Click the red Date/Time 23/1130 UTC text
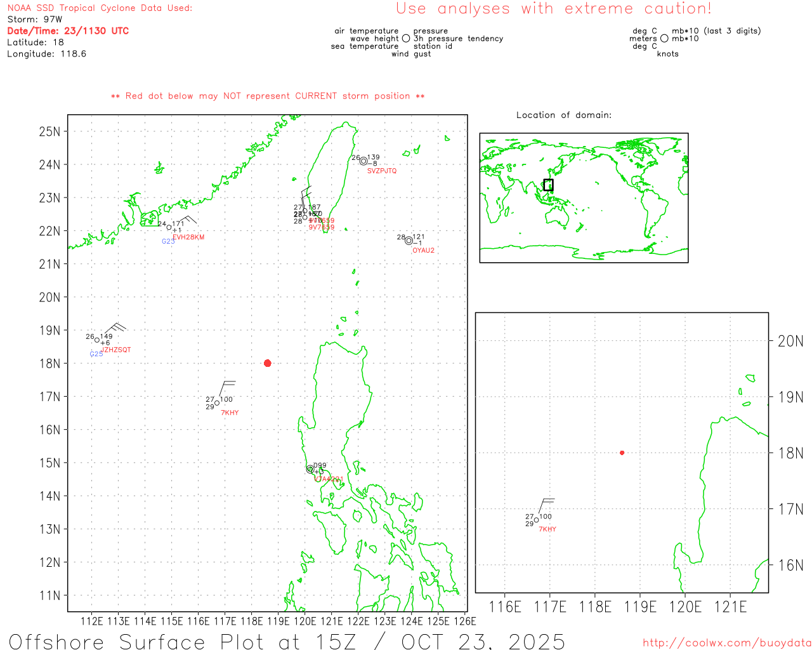The height and width of the screenshot is (650, 812). pos(68,31)
